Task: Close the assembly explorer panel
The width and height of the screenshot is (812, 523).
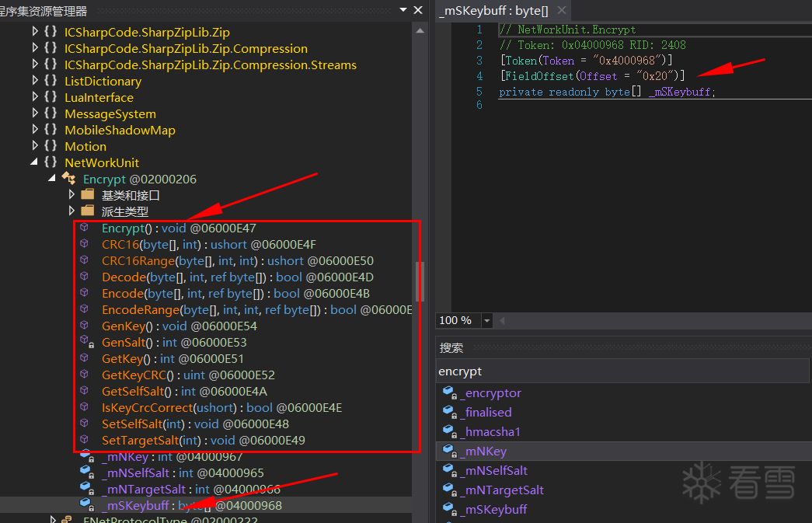Action: (x=418, y=10)
